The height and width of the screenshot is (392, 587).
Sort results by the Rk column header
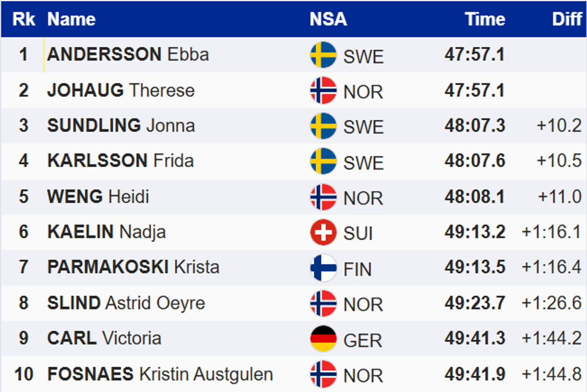tap(23, 19)
